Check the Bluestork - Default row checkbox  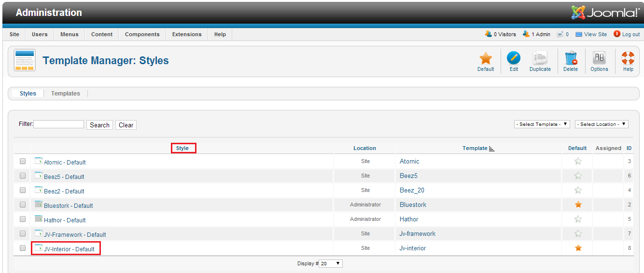coord(23,205)
